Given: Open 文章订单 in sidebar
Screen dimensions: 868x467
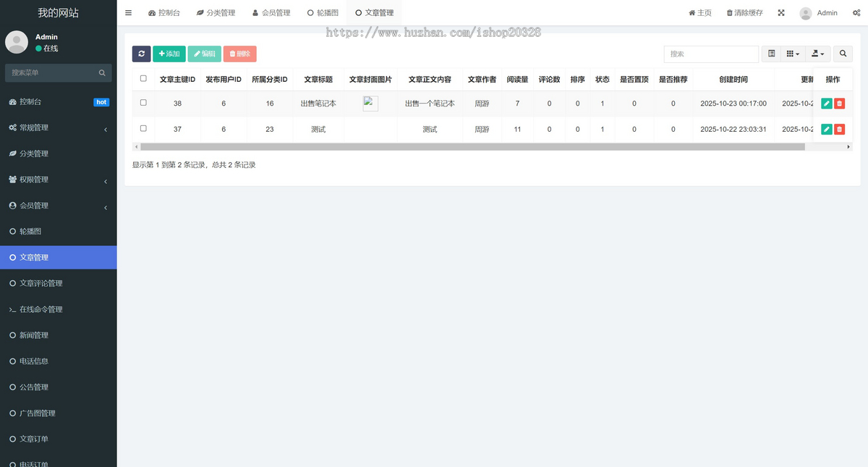Looking at the screenshot, I should click(58, 439).
